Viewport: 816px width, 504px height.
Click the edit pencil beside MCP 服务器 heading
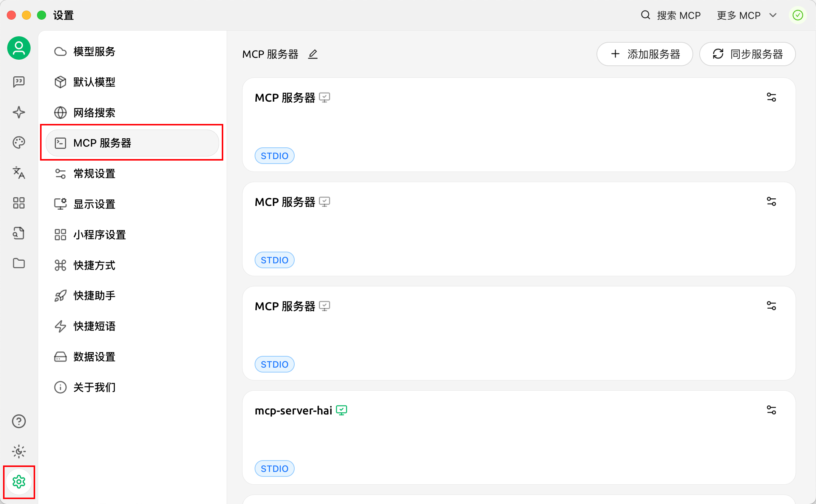313,54
